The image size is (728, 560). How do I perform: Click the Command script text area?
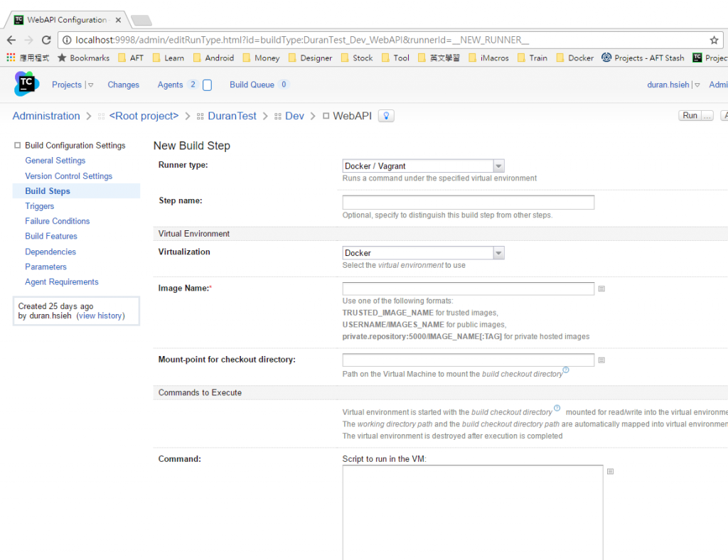[473, 512]
